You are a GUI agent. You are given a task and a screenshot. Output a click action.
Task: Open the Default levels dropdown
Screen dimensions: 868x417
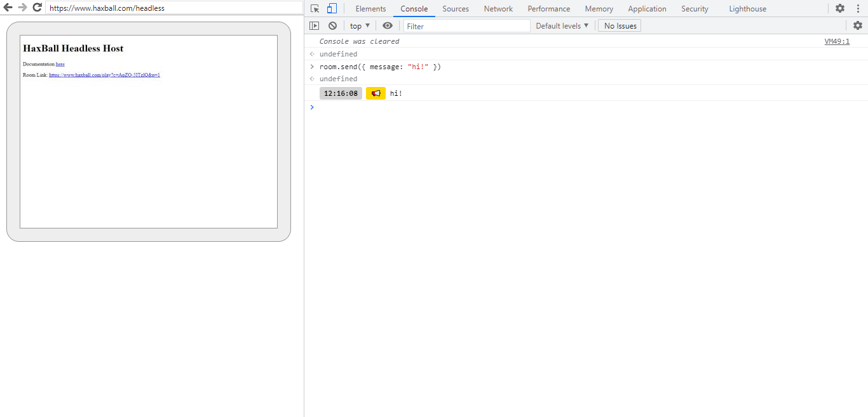[562, 25]
